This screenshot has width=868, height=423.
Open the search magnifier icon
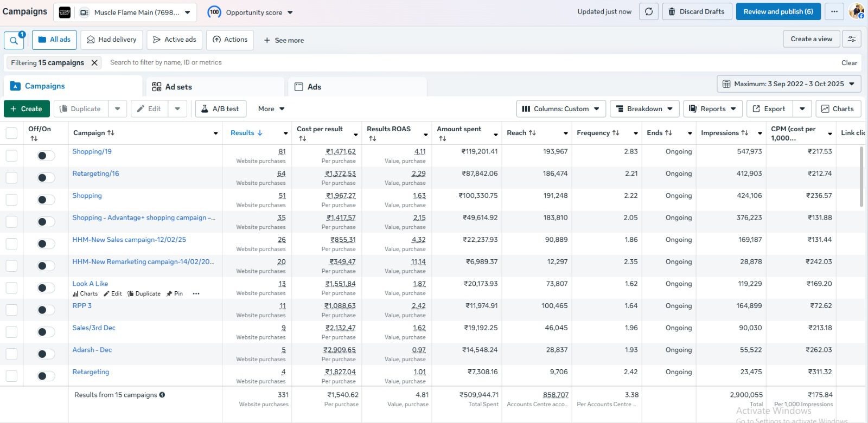point(14,40)
